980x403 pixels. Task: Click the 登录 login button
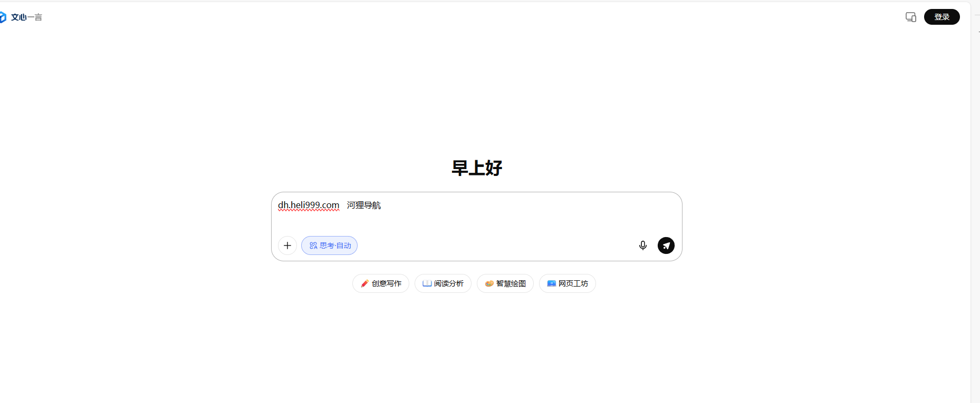coord(942,17)
